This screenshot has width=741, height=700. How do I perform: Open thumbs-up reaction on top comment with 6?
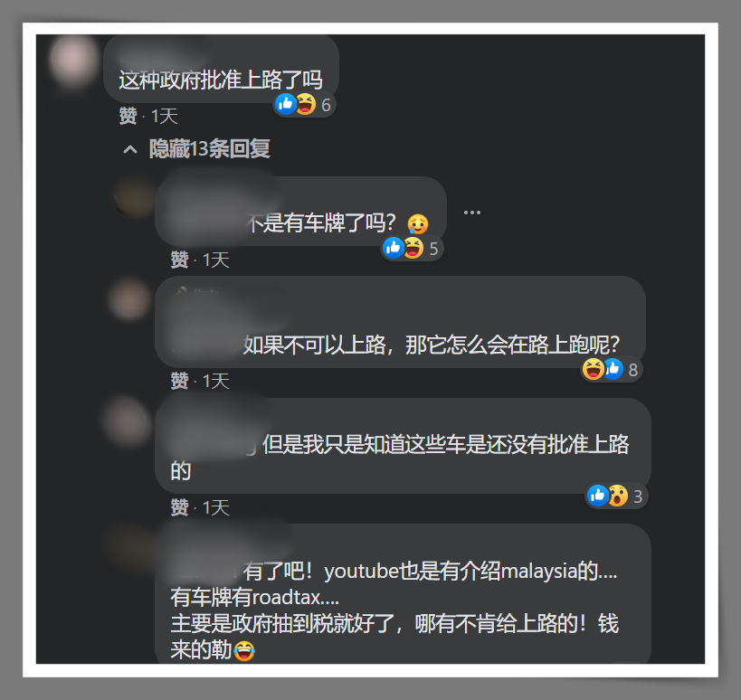(286, 104)
